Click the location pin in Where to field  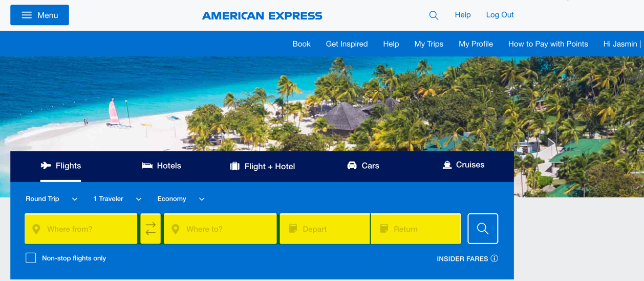(176, 229)
